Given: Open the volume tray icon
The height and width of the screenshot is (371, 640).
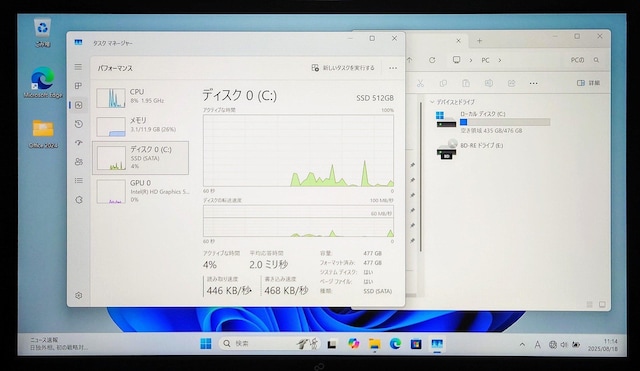Looking at the screenshot, I should 564,344.
